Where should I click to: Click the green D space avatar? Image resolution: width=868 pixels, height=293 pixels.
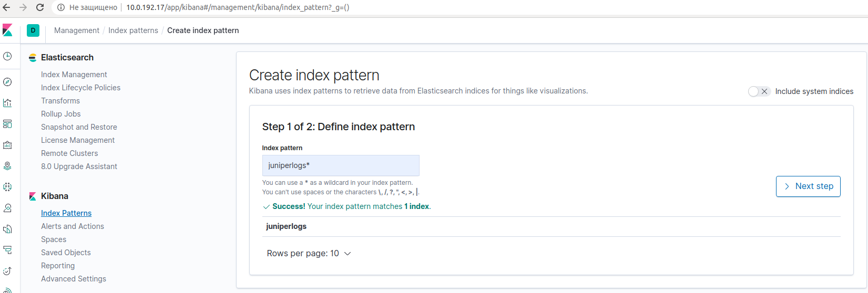coord(33,30)
